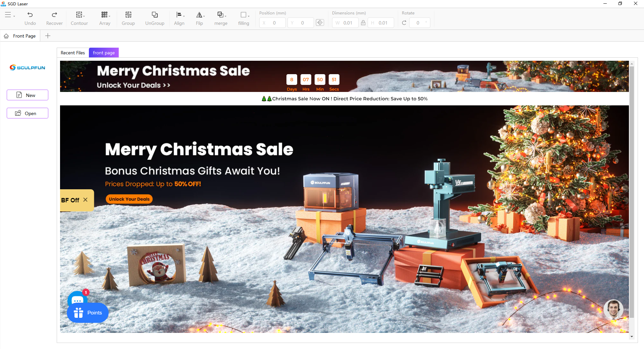Select the Front Page document tab

coord(20,36)
